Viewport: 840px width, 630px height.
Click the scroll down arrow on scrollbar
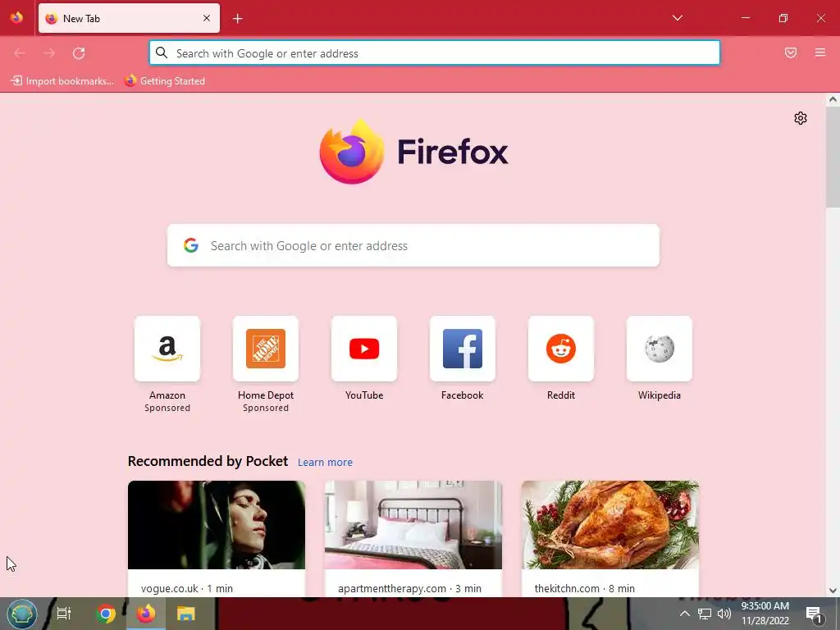(833, 591)
